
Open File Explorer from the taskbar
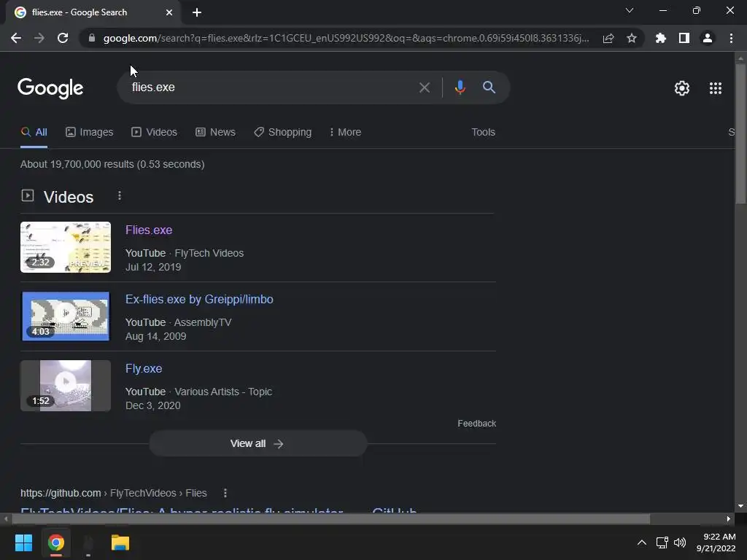(120, 542)
